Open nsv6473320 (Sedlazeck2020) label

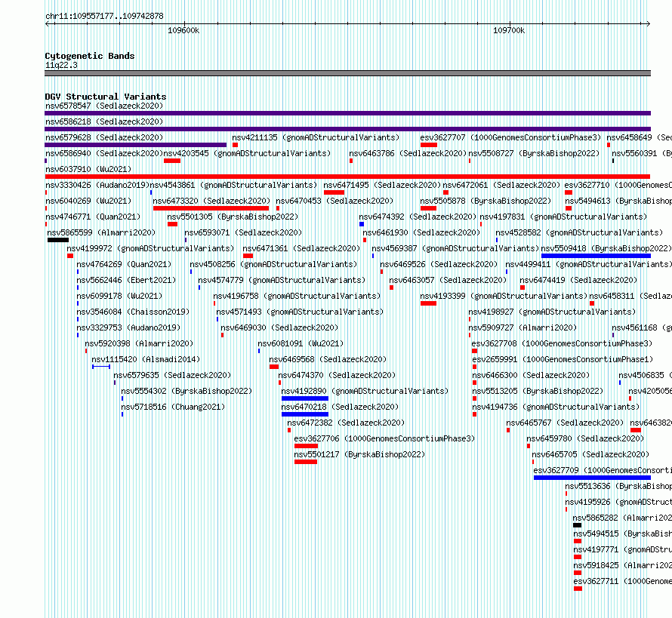coord(211,201)
